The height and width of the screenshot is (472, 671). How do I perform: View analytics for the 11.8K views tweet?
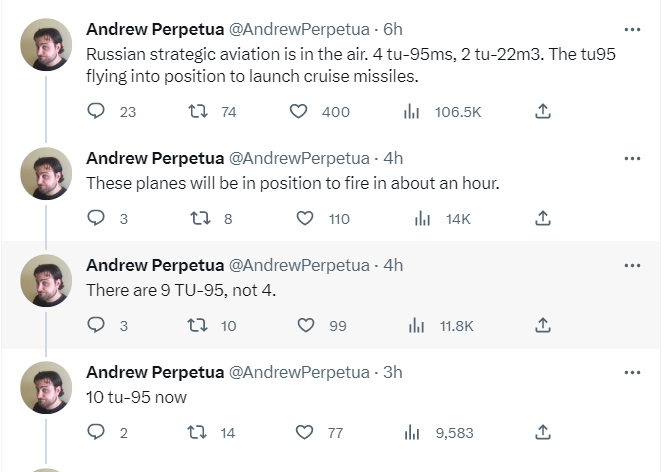click(417, 325)
